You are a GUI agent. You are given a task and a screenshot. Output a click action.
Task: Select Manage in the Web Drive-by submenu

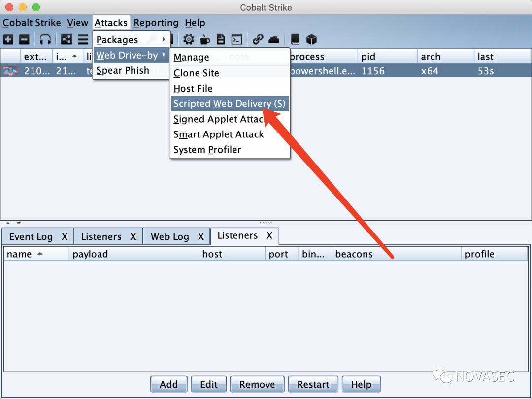pyautogui.click(x=230, y=57)
